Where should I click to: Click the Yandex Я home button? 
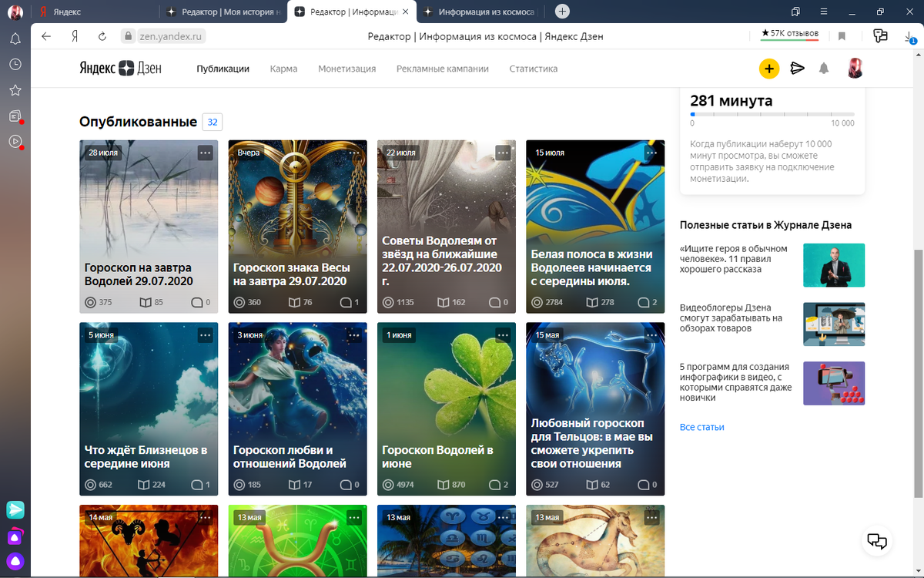[75, 36]
